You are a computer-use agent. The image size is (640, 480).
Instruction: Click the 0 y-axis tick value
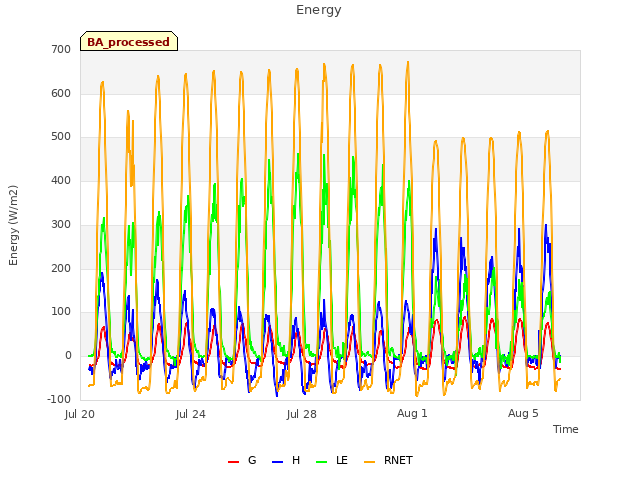click(x=68, y=356)
